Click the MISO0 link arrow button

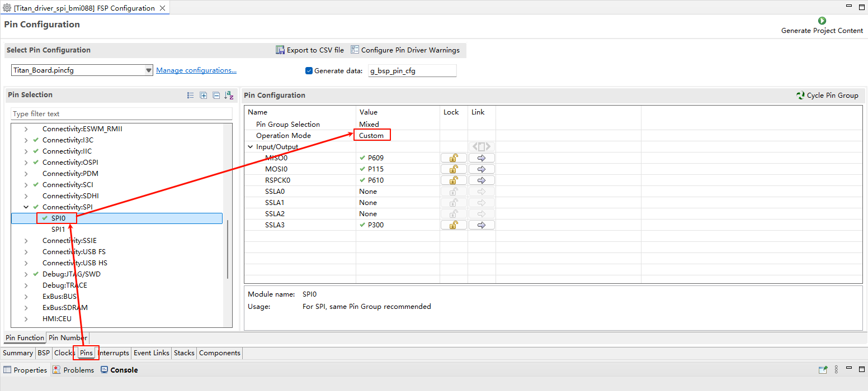point(481,158)
